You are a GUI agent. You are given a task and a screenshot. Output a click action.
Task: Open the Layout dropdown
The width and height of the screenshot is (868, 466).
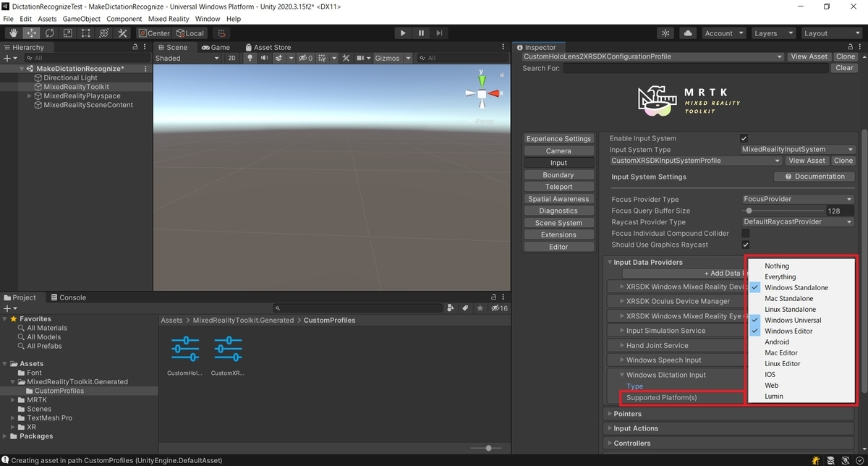coord(831,33)
